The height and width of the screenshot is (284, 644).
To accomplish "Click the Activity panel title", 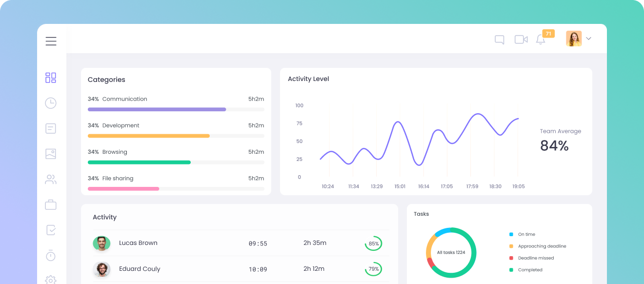I will [x=104, y=217].
